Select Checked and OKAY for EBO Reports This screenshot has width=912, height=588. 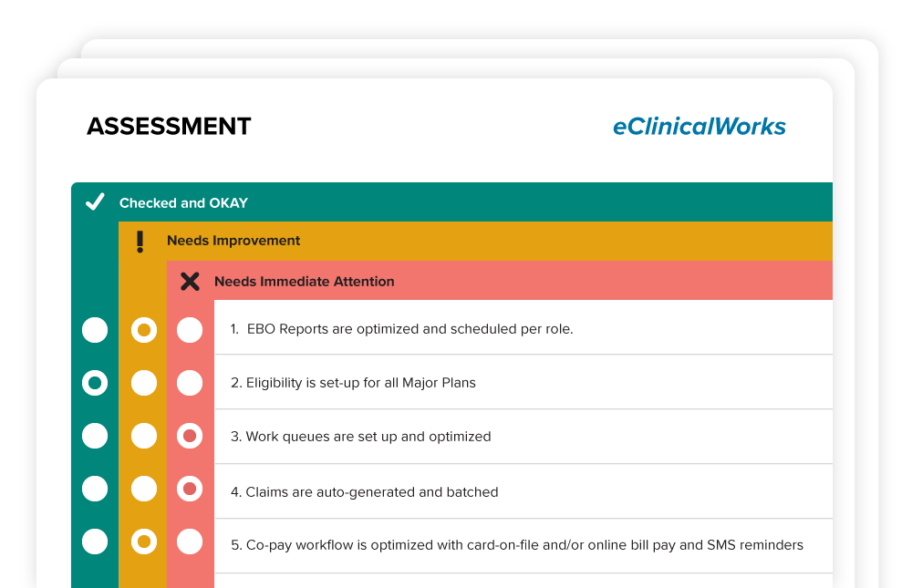pyautogui.click(x=95, y=330)
